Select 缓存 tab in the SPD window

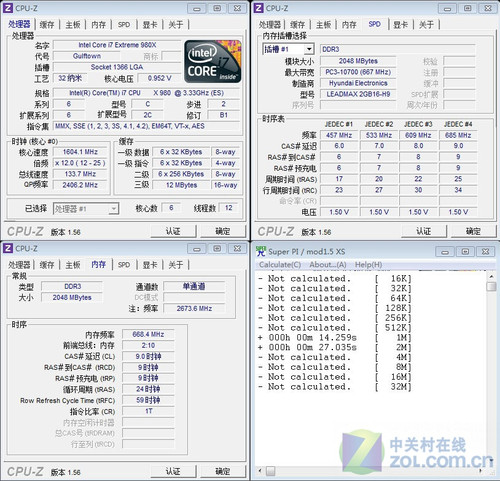(297, 24)
